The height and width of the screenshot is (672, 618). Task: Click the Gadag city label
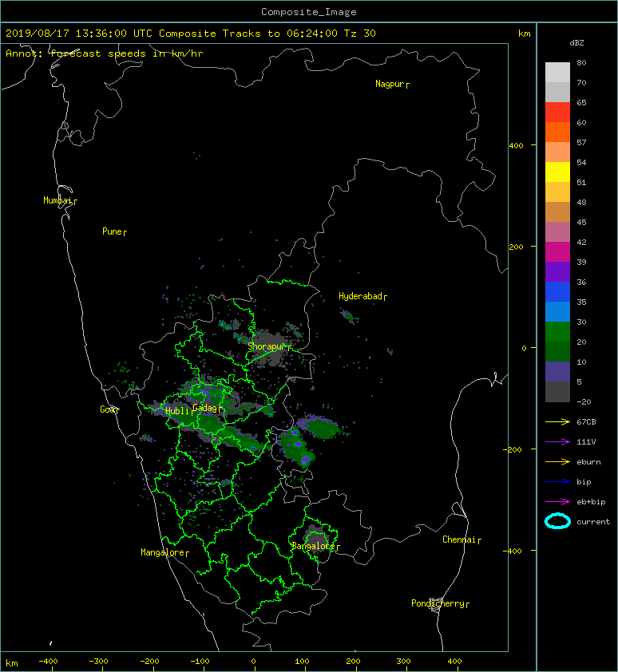[205, 408]
